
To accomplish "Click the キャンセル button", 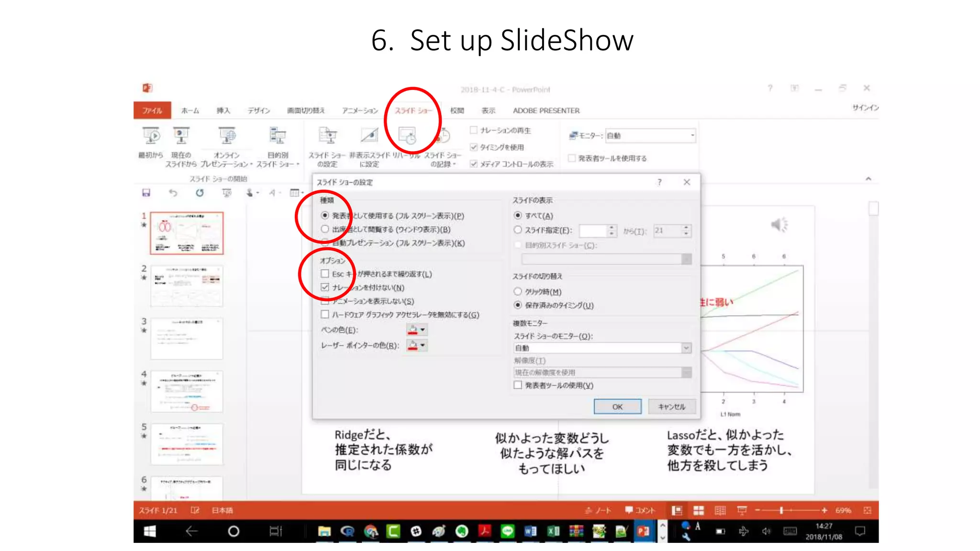I will [671, 407].
